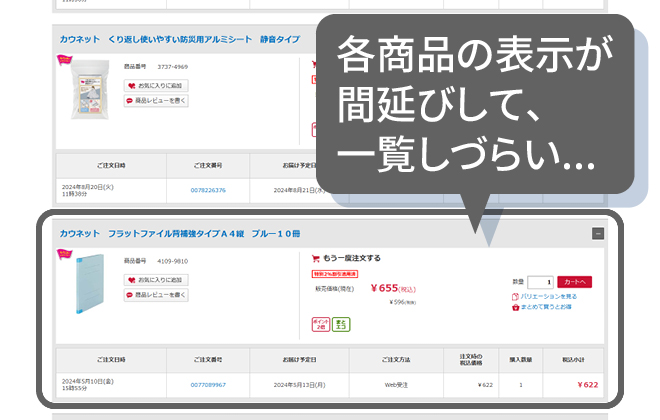660x420 pixels.
Task: Add flat file item to cart
Action: (x=574, y=282)
